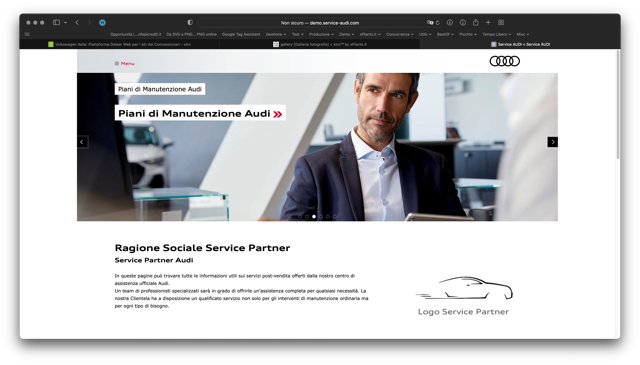640x365 pixels.
Task: Expand the Concorrenza bookmarks folder
Action: [x=400, y=34]
